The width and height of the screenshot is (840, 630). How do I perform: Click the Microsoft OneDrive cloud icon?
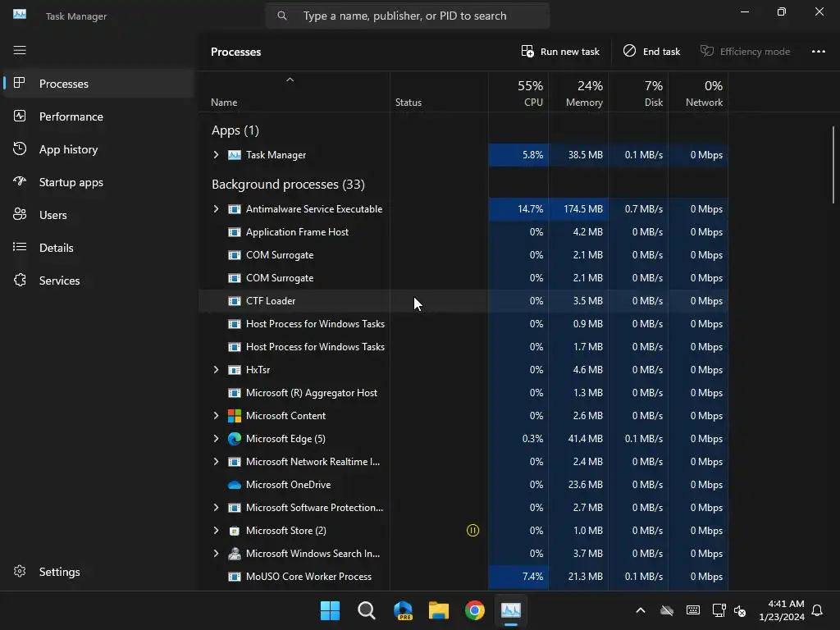click(234, 485)
